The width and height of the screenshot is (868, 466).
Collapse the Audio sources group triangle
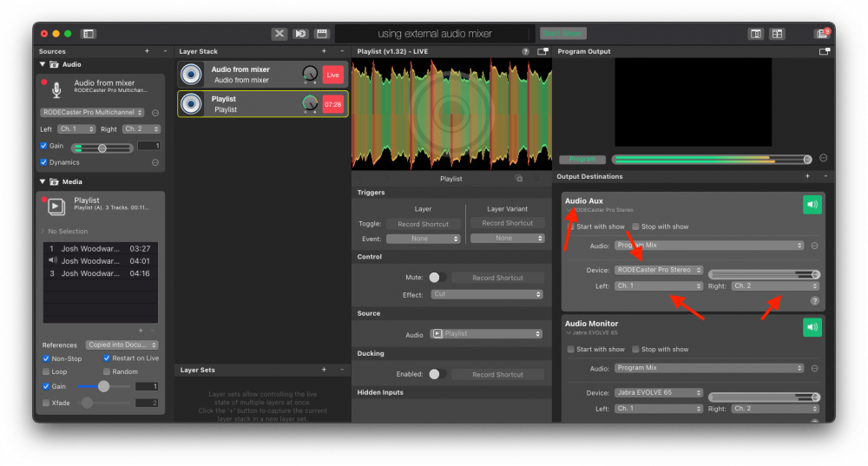[x=42, y=64]
